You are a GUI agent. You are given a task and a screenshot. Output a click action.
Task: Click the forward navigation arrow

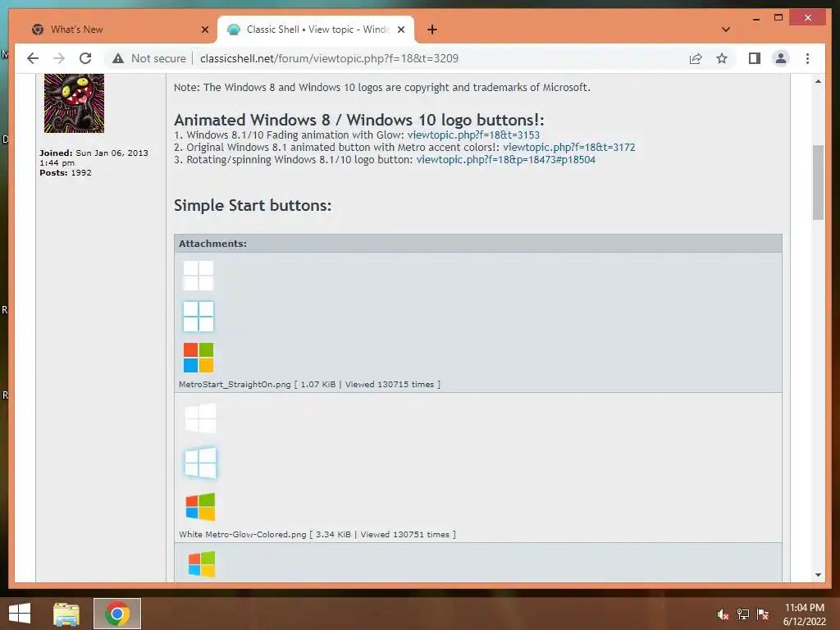pyautogui.click(x=59, y=58)
